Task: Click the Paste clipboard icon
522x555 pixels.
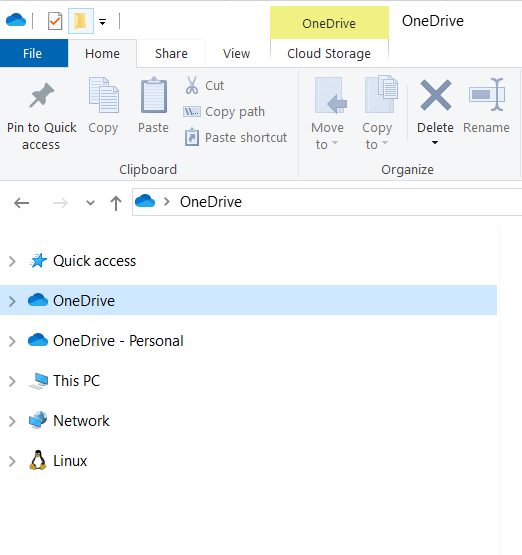Action: (x=154, y=95)
